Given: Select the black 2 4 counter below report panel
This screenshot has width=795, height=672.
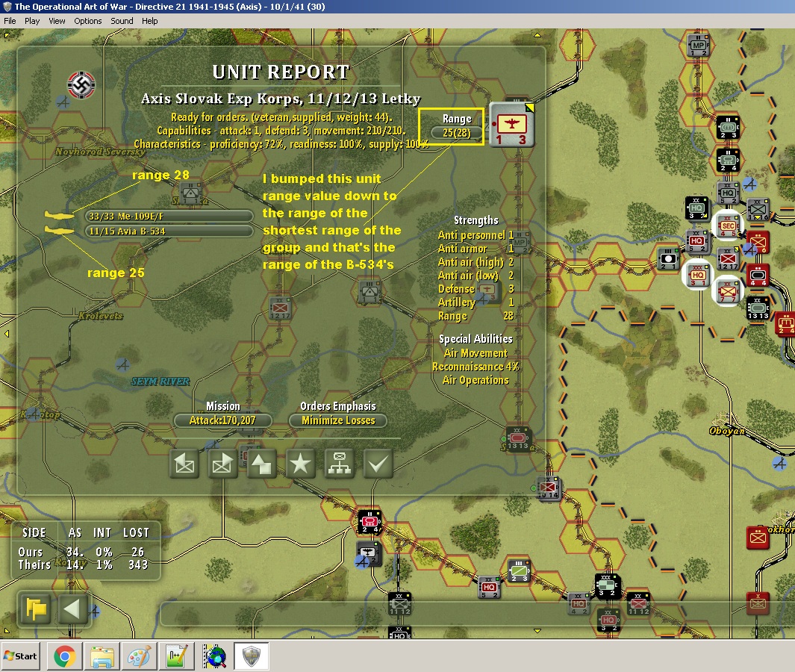Looking at the screenshot, I should point(370,522).
